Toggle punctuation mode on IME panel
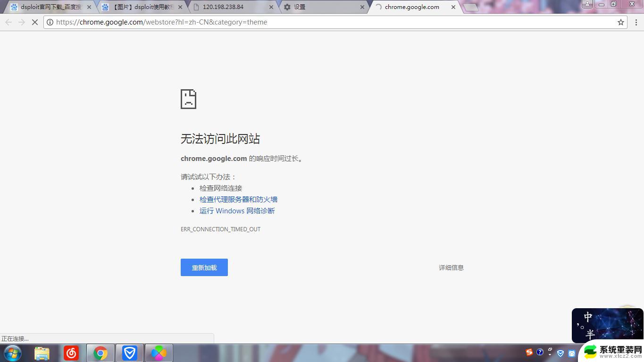Viewport: 644px width, 362px height. click(580, 326)
